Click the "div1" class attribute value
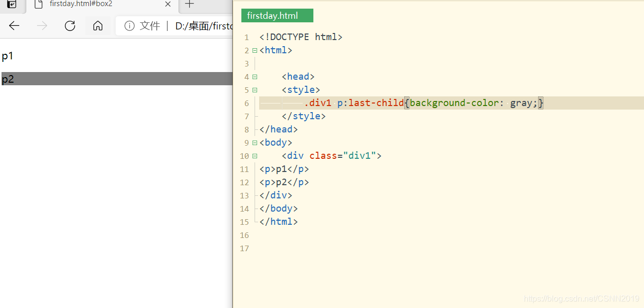644x308 pixels. (x=360, y=156)
